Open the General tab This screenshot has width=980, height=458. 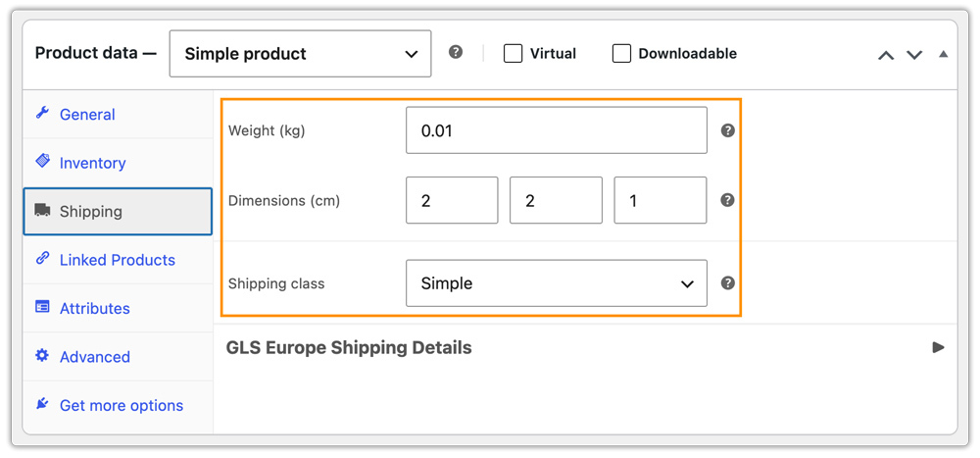click(x=118, y=115)
